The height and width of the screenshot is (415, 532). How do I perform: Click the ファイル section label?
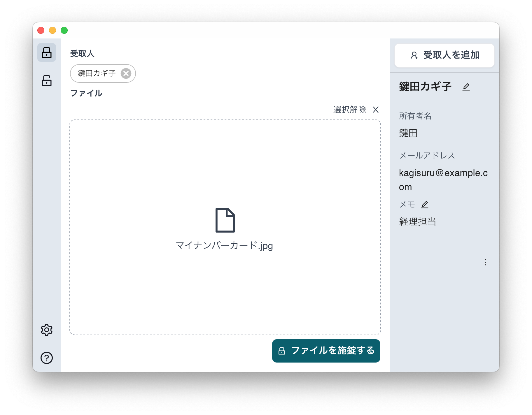click(x=86, y=93)
